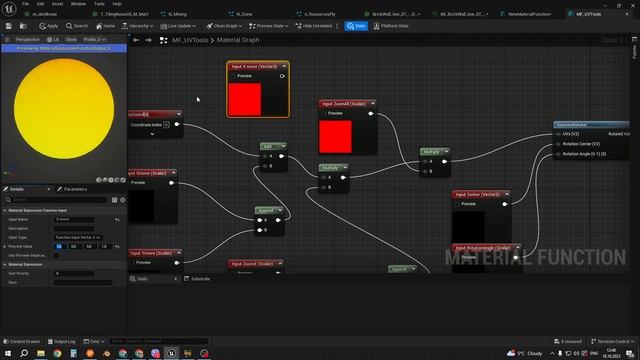Open the File menu
Viewport: 640px width, 360px height.
25,4
